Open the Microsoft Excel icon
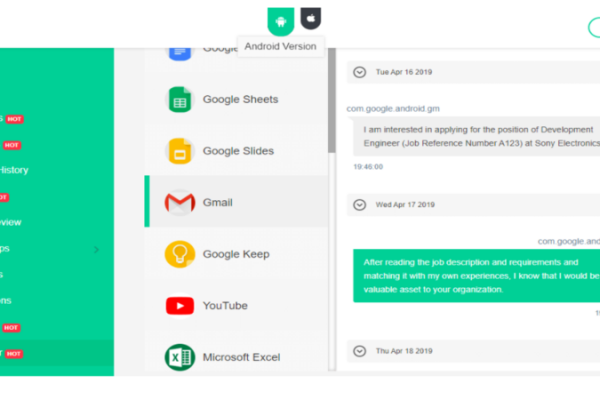 pyautogui.click(x=179, y=358)
